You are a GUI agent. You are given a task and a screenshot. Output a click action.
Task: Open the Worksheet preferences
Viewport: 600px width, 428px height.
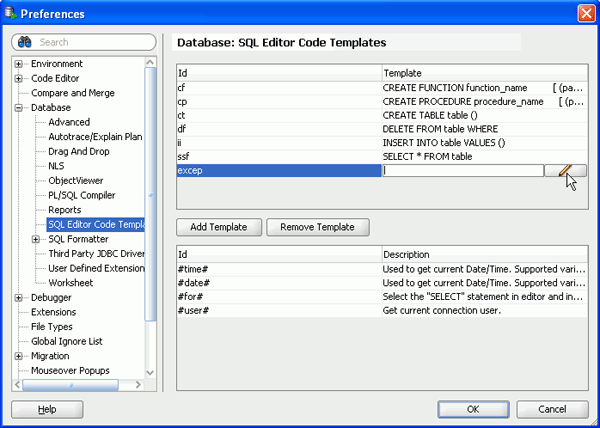(71, 283)
